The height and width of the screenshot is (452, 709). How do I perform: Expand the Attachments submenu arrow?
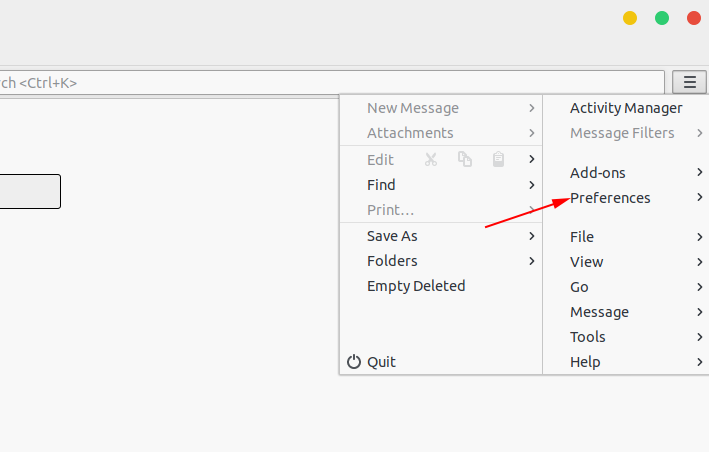[x=532, y=133]
